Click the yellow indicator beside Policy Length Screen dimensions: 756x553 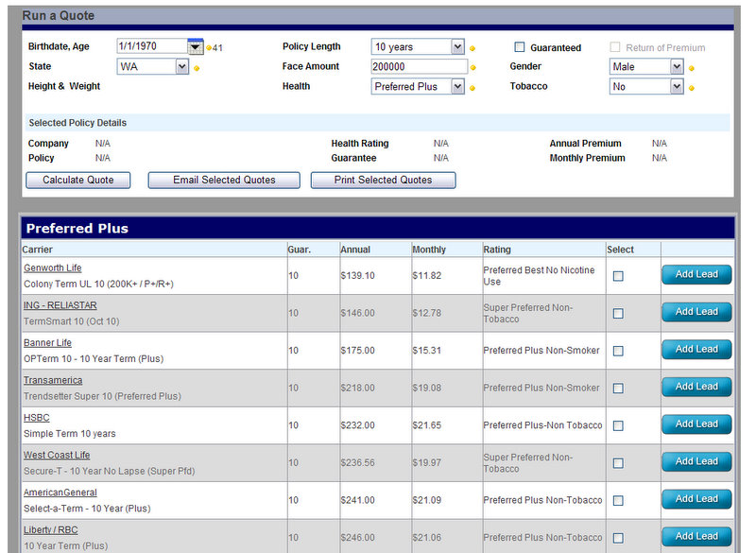click(x=472, y=48)
